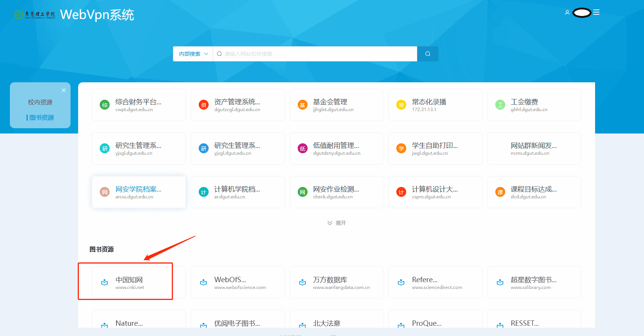Select 校内资源 in the side panel
The width and height of the screenshot is (644, 336).
click(x=40, y=102)
